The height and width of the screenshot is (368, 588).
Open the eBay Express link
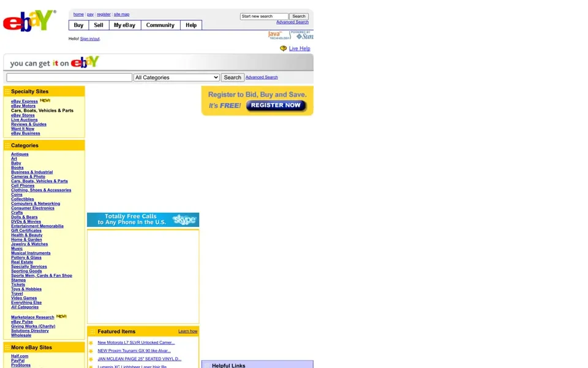click(x=24, y=101)
